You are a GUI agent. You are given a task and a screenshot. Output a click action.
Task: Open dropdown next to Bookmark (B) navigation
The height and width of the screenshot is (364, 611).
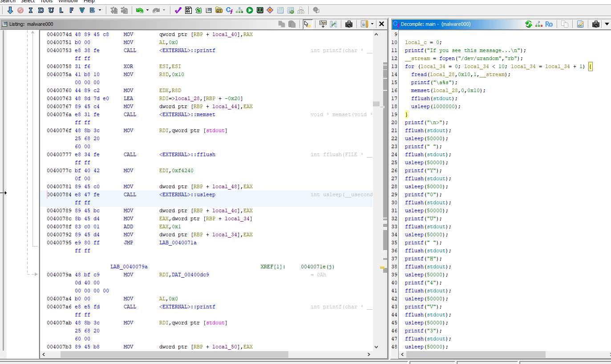[x=100, y=10]
